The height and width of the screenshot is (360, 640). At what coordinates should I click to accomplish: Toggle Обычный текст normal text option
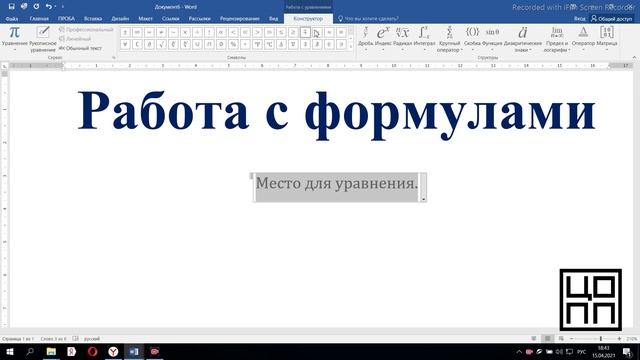tap(80, 48)
